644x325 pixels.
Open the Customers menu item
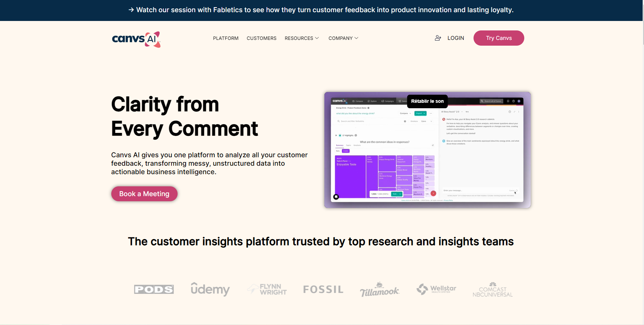coord(261,38)
